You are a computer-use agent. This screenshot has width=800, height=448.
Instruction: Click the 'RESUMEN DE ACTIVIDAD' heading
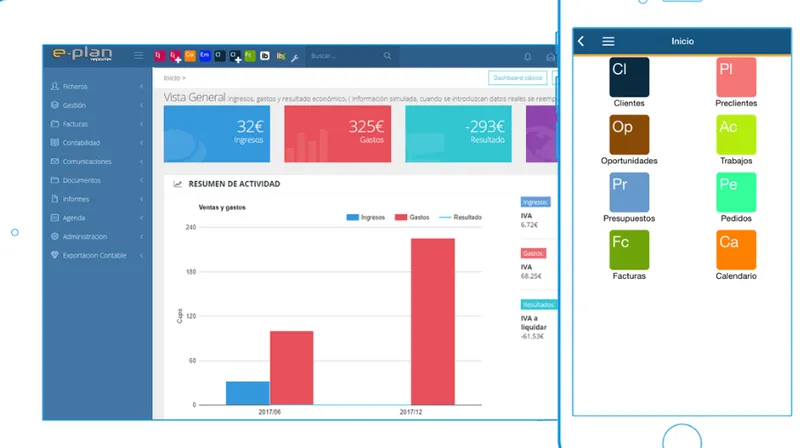(234, 184)
